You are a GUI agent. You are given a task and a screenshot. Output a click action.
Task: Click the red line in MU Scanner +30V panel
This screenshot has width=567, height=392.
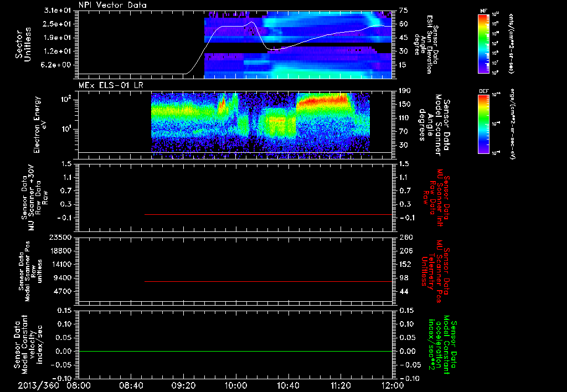[x=269, y=214]
